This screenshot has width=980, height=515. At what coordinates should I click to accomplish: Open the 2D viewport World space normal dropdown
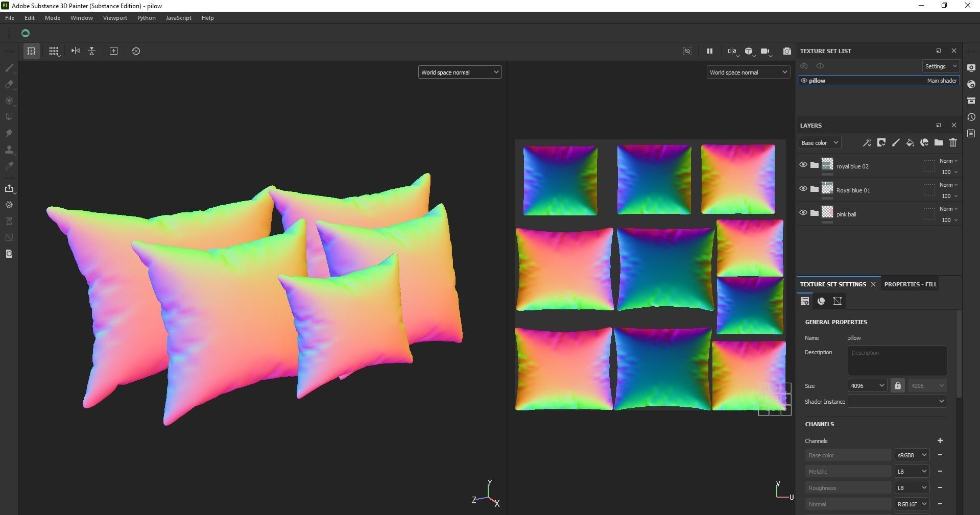coord(748,72)
